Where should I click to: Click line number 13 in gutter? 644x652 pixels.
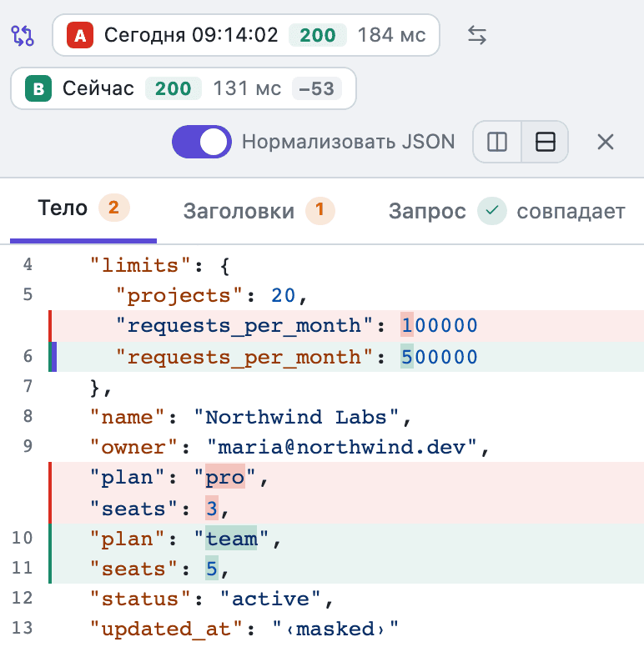click(23, 628)
